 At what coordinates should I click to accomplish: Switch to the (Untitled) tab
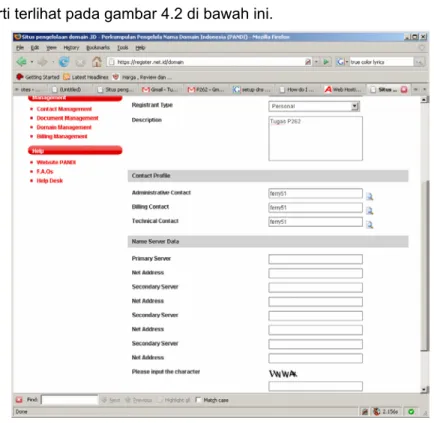(68, 89)
